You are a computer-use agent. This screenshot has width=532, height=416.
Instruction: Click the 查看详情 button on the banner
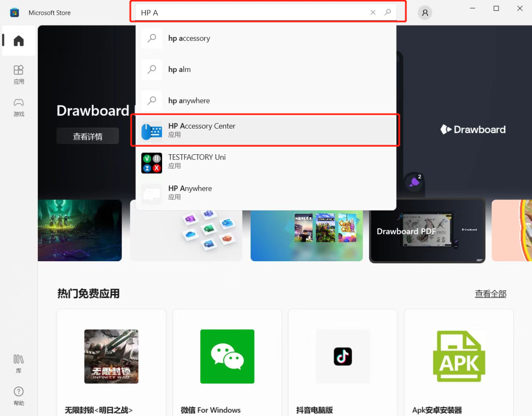pos(88,136)
